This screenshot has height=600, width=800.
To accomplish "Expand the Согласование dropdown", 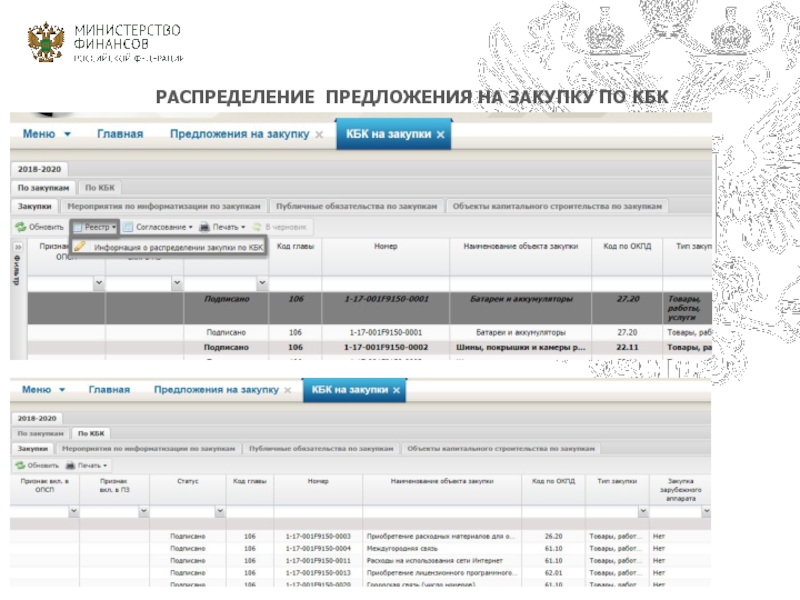I will [x=190, y=228].
